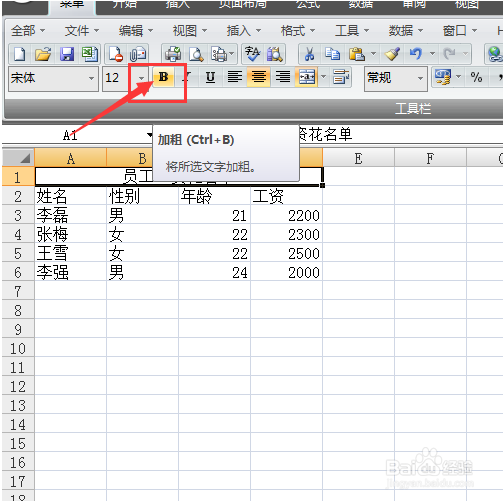Open a file with the folder icon
This screenshot has width=504, height=502.
click(43, 54)
